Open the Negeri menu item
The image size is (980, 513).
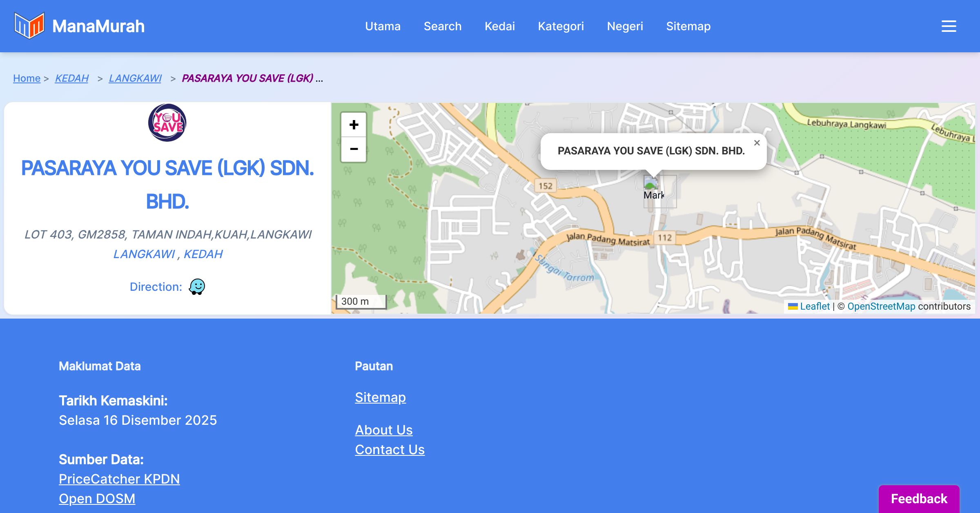625,26
